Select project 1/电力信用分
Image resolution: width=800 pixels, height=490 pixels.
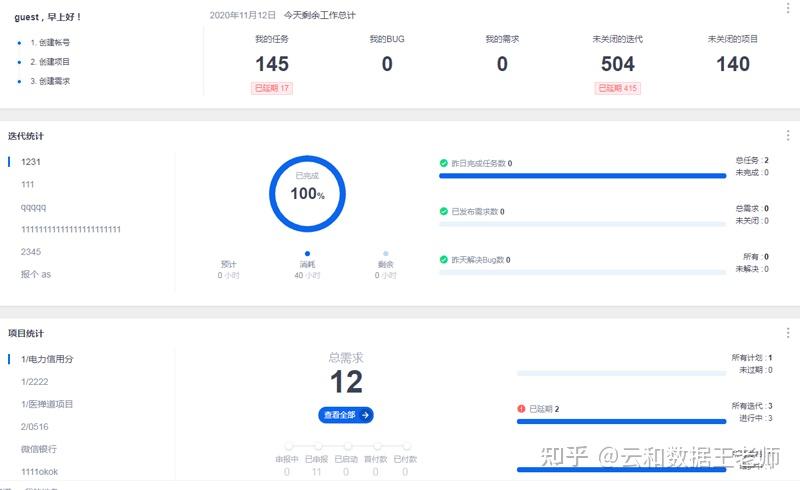tap(47, 359)
